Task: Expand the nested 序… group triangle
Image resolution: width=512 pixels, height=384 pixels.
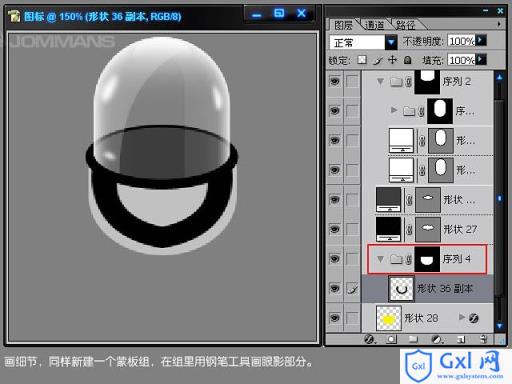Action: pyautogui.click(x=394, y=110)
